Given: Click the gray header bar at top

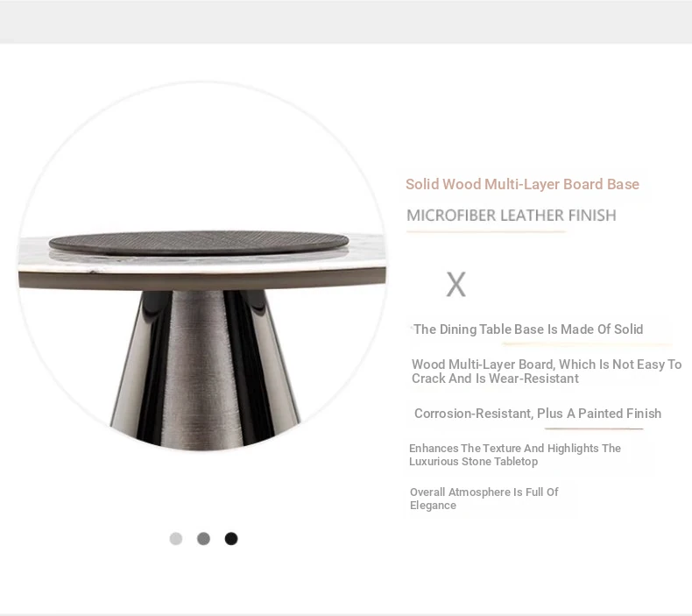Looking at the screenshot, I should tap(346, 22).
